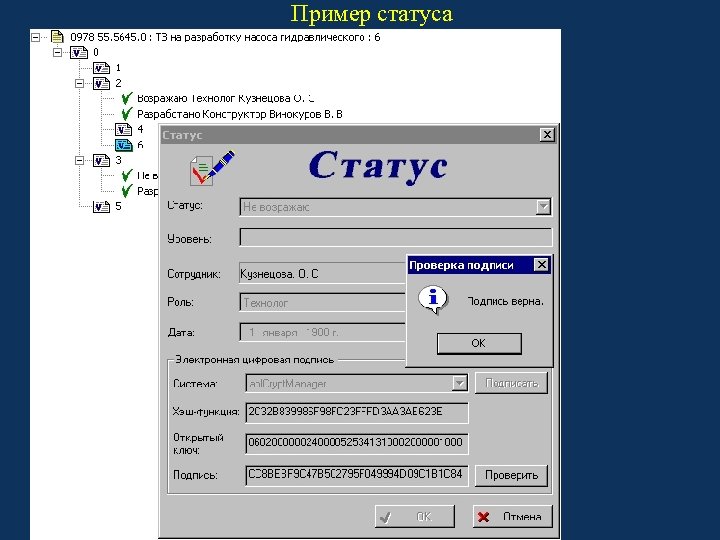
Task: Open the Система dropdown arrow
Action: point(459,383)
